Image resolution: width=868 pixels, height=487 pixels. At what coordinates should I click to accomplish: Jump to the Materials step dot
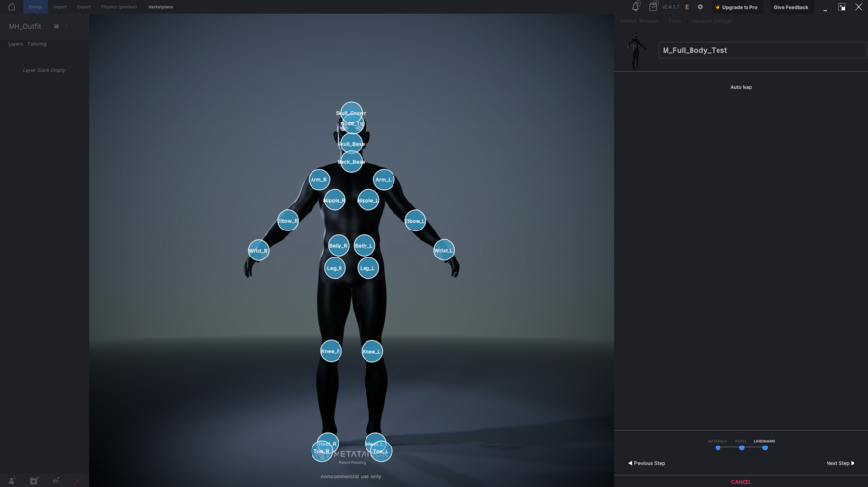pyautogui.click(x=718, y=447)
